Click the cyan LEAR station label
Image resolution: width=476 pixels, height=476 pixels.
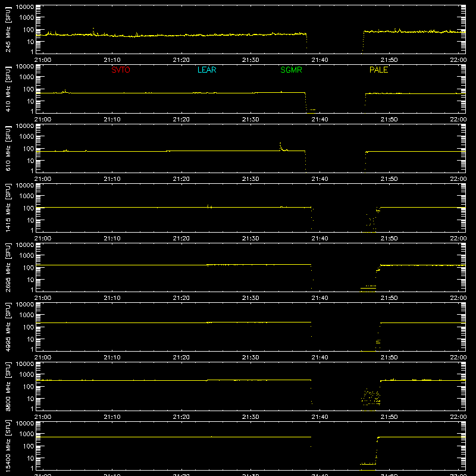[206, 70]
